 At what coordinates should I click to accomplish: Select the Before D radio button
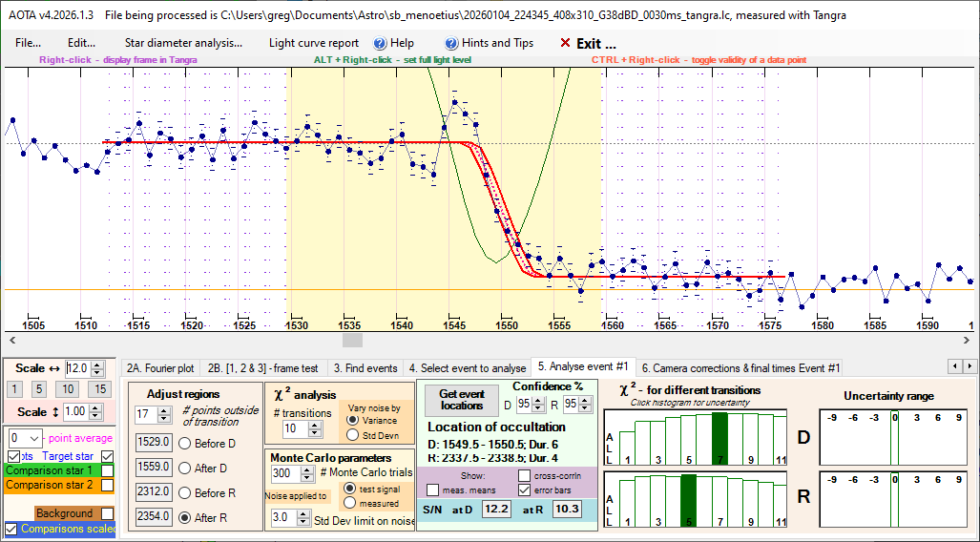[185, 443]
